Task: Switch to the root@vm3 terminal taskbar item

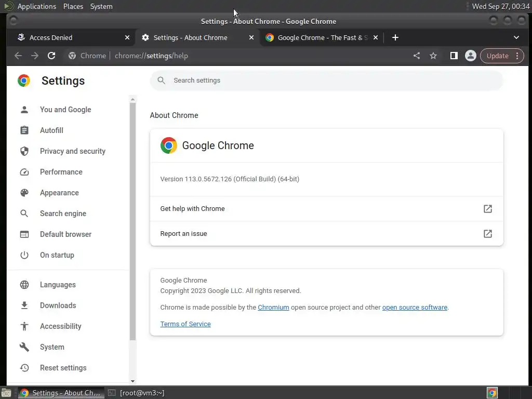Action: (x=137, y=393)
